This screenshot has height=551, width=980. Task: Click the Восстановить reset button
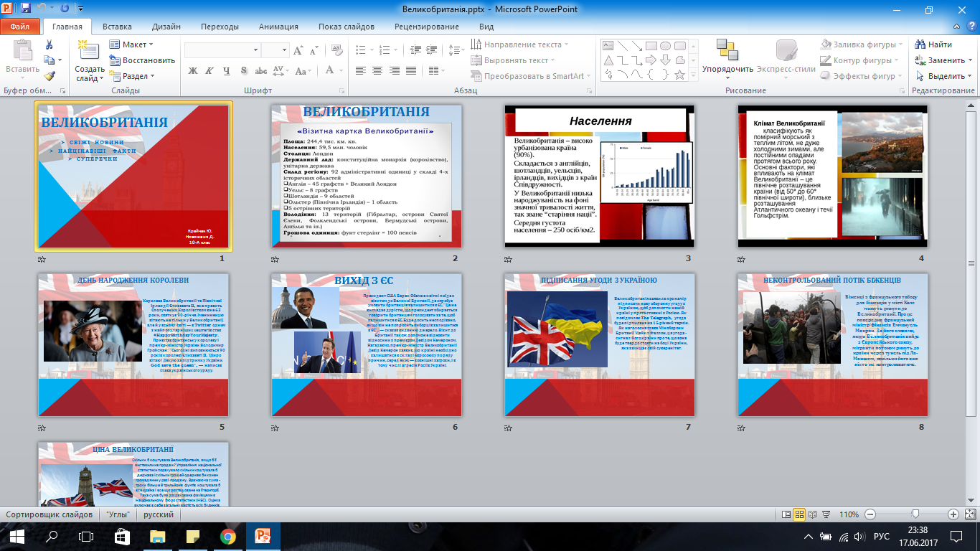click(143, 60)
